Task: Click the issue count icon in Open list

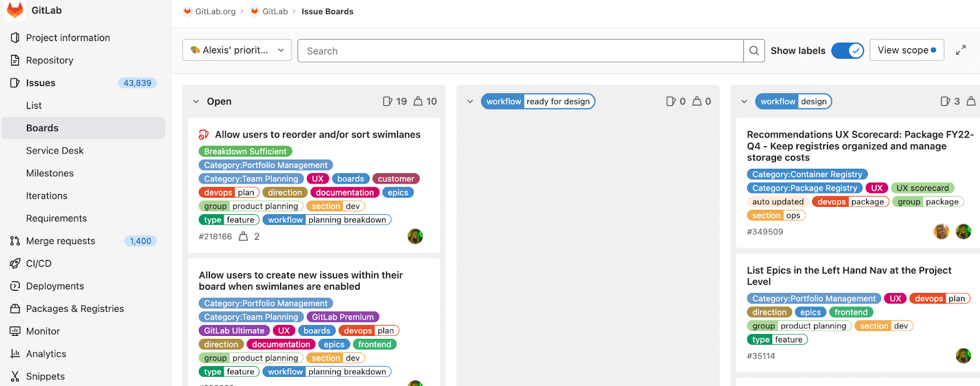Action: click(x=387, y=101)
